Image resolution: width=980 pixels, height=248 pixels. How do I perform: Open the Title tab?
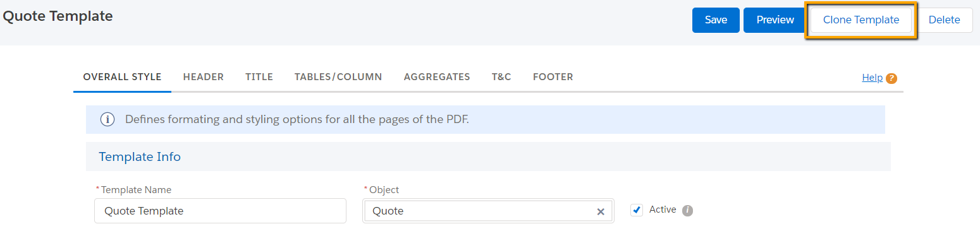(x=259, y=77)
